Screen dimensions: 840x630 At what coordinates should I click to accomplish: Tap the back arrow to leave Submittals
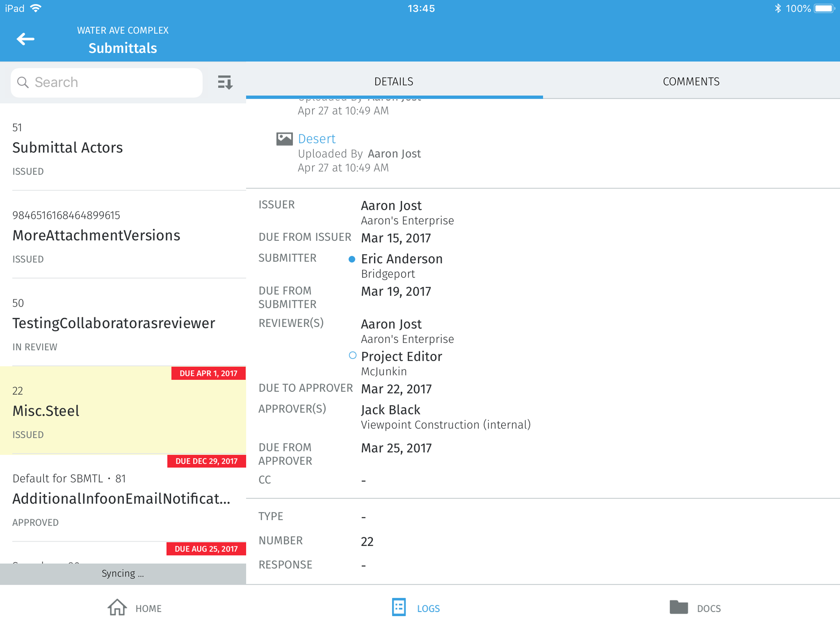point(25,39)
